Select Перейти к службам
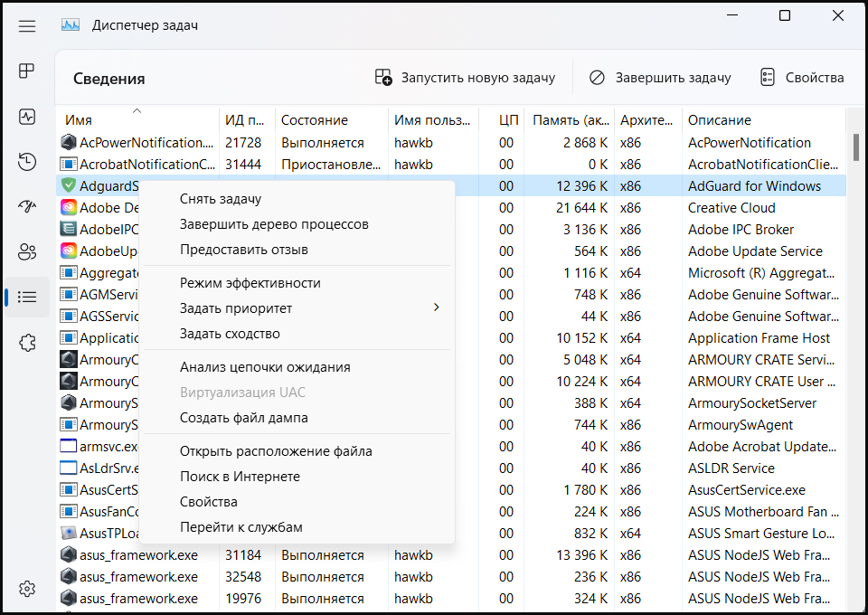 coord(297,527)
